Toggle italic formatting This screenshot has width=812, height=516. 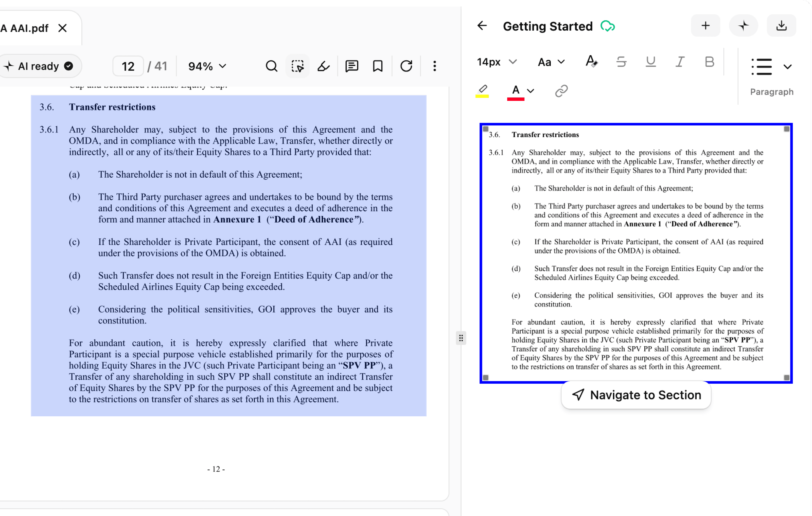click(x=680, y=62)
